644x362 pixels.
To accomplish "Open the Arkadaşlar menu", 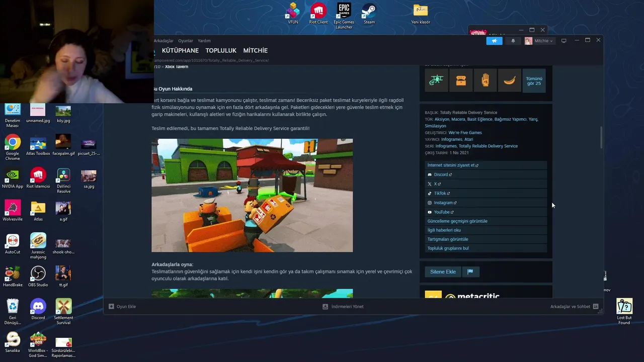I will (164, 41).
